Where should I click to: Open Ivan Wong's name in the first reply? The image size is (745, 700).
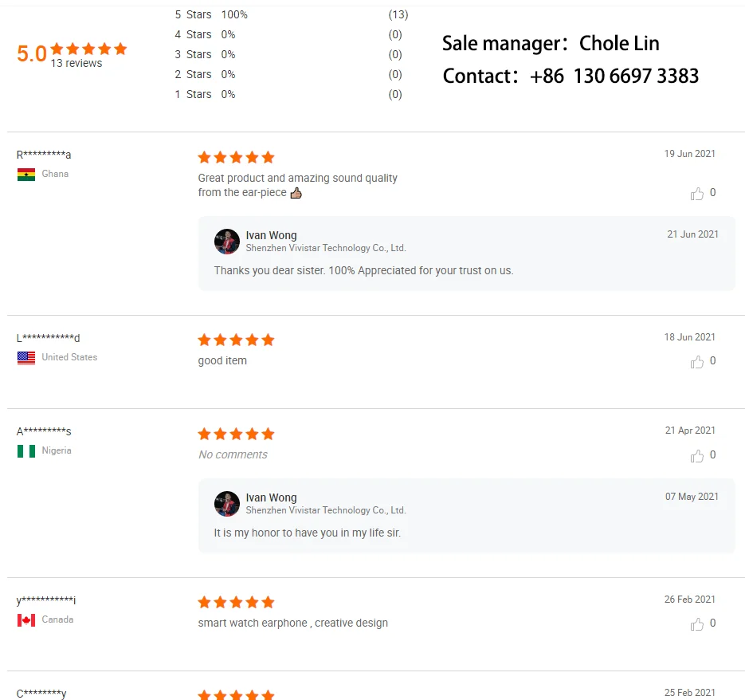click(x=271, y=235)
